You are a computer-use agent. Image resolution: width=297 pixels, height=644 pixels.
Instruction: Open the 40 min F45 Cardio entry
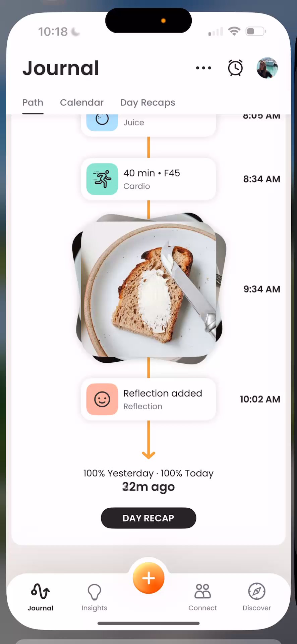click(148, 179)
